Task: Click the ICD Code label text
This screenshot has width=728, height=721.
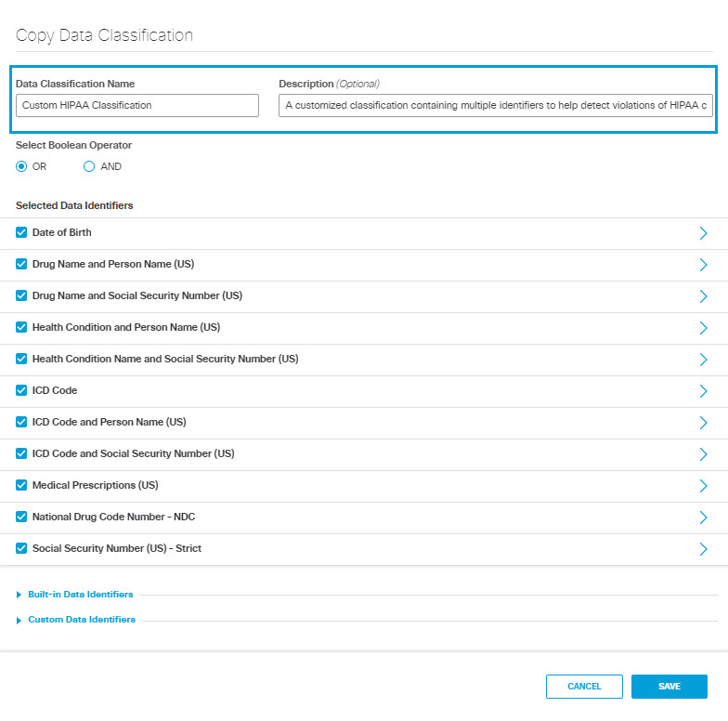Action: (55, 390)
